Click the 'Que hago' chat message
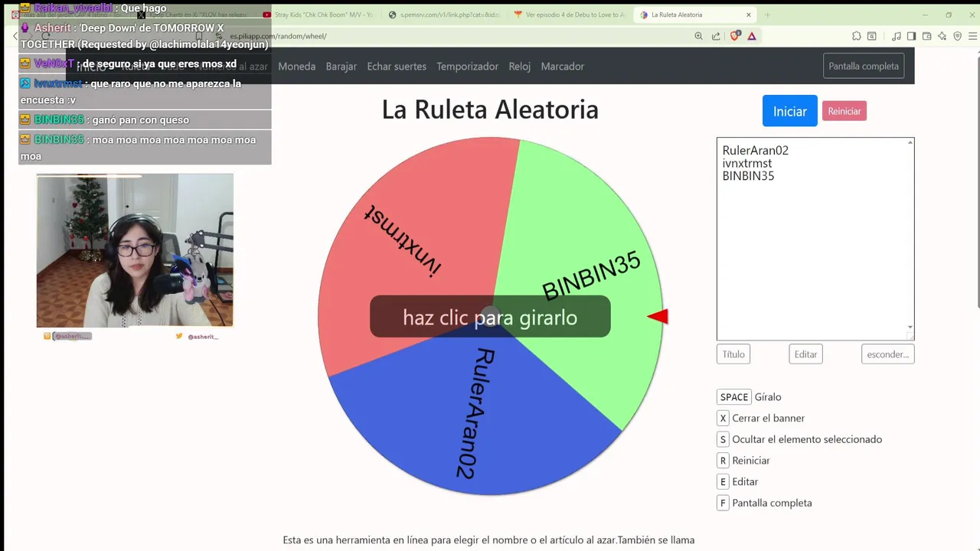 143,8
